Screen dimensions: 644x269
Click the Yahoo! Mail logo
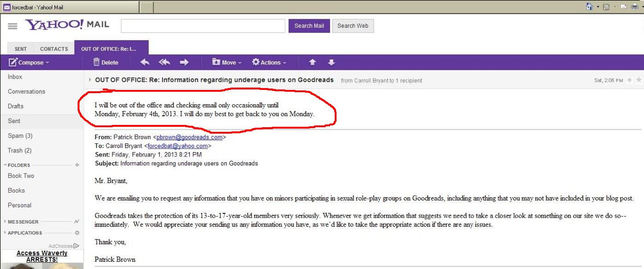tap(67, 25)
